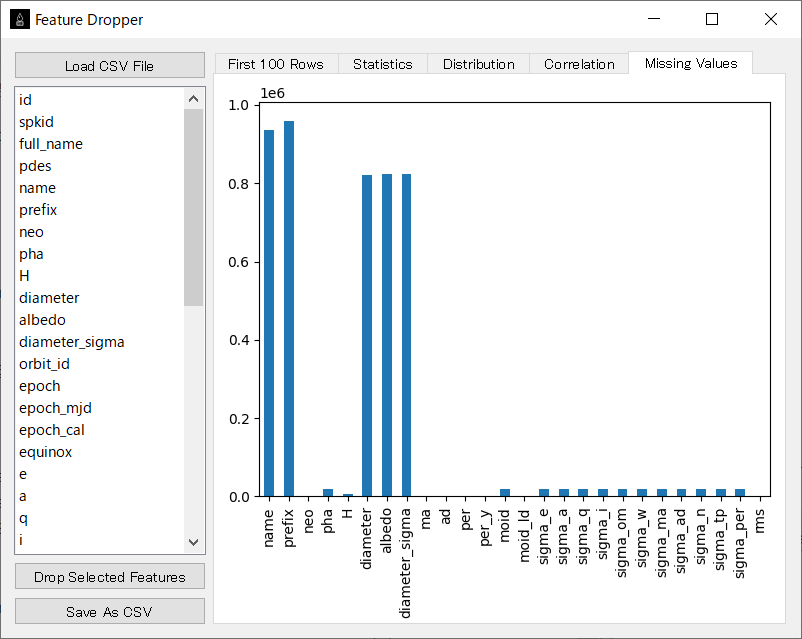This screenshot has height=639, width=802.
Task: Select the Missing Values tab
Action: click(x=690, y=63)
